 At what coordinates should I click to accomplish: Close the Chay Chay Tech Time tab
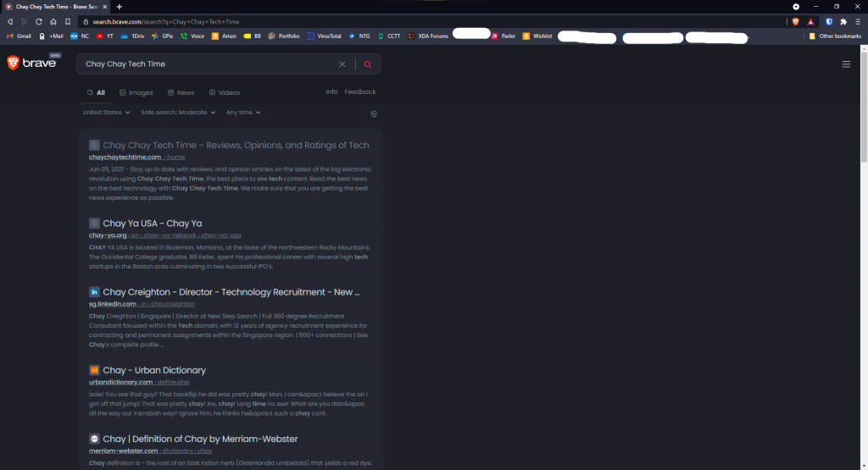(x=104, y=7)
